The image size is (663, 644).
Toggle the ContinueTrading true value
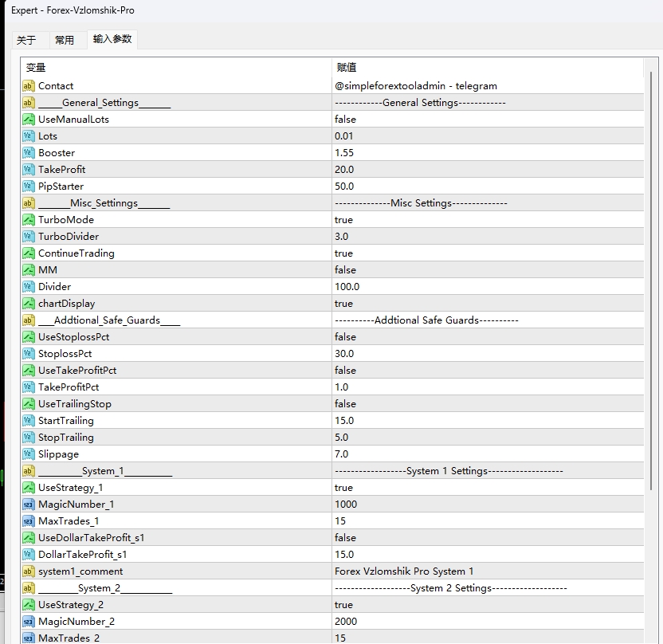click(x=343, y=253)
